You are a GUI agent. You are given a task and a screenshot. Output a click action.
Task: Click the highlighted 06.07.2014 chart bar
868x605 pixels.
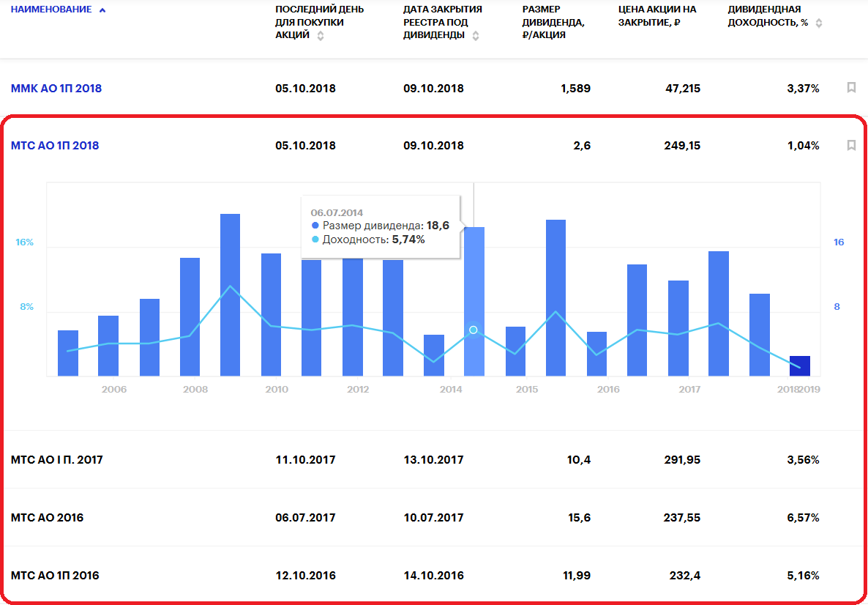pyautogui.click(x=474, y=301)
